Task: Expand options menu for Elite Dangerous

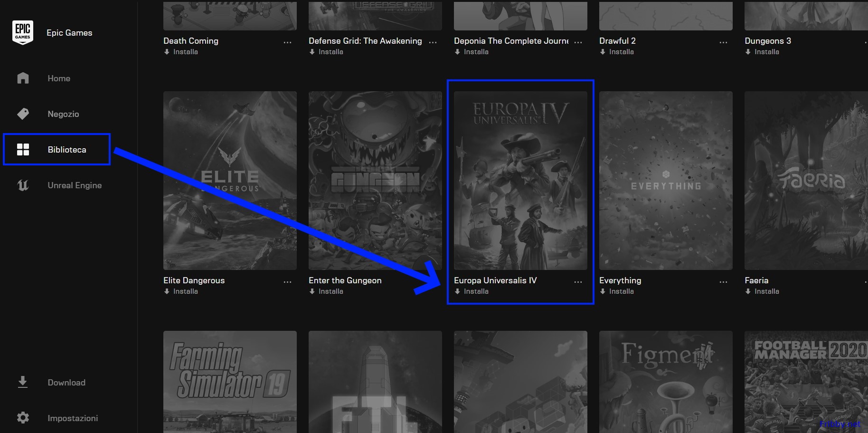Action: click(x=287, y=282)
